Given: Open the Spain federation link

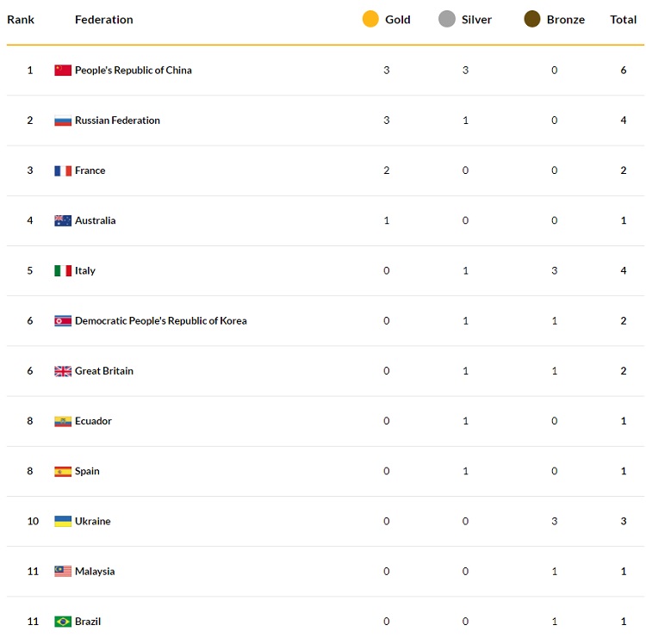Looking at the screenshot, I should point(87,472).
